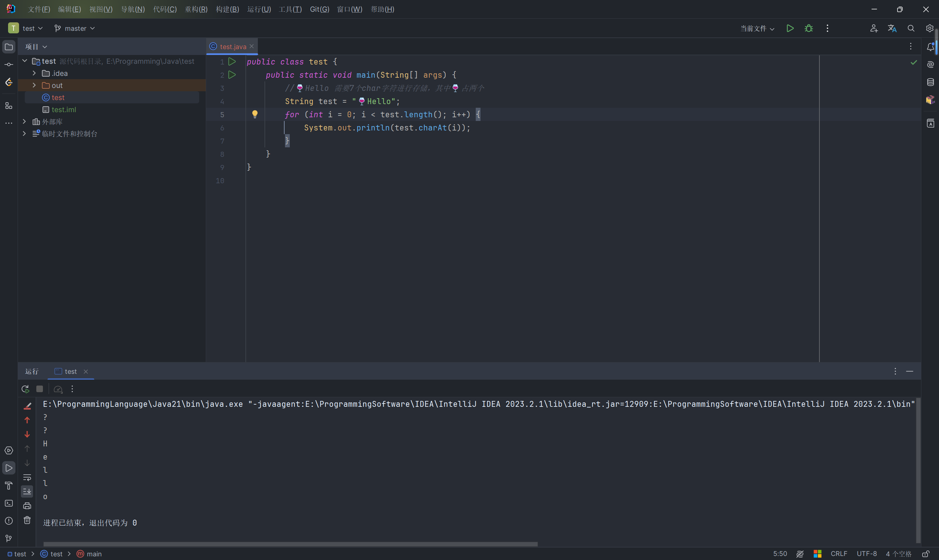
Task: Start the Debug bug icon
Action: (808, 28)
